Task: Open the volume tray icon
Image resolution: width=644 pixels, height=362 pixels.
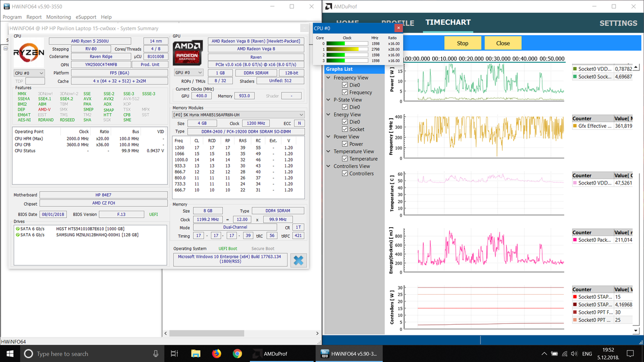Action: [574, 354]
